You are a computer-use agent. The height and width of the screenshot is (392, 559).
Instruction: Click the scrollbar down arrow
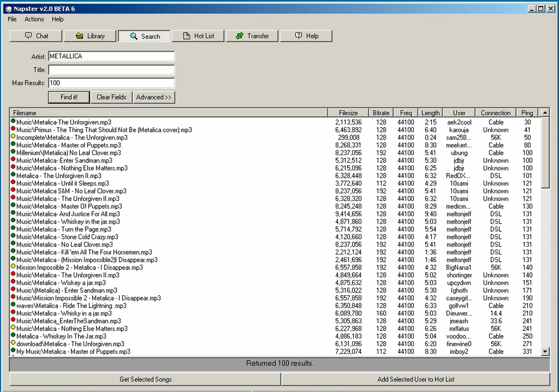pos(544,352)
